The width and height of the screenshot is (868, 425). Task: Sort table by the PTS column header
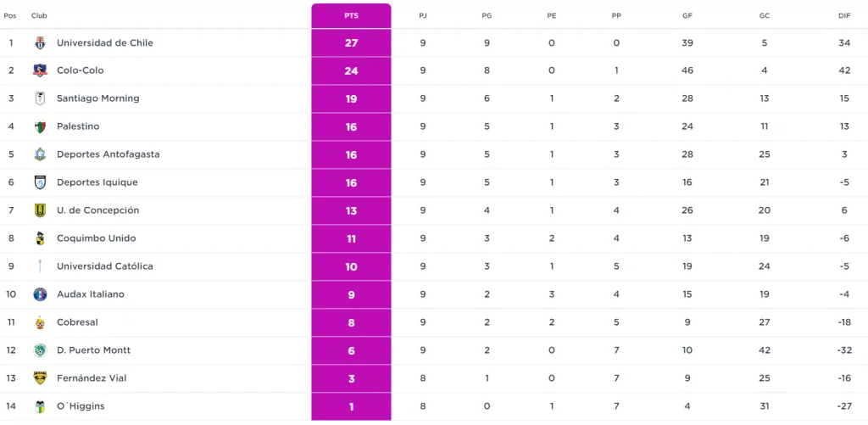[351, 16]
